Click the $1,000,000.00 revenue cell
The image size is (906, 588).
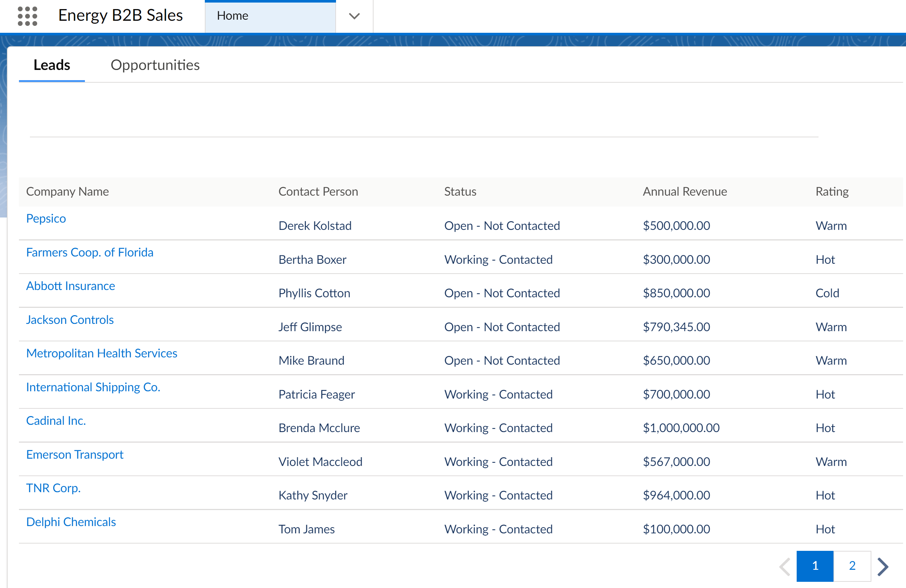pyautogui.click(x=682, y=428)
